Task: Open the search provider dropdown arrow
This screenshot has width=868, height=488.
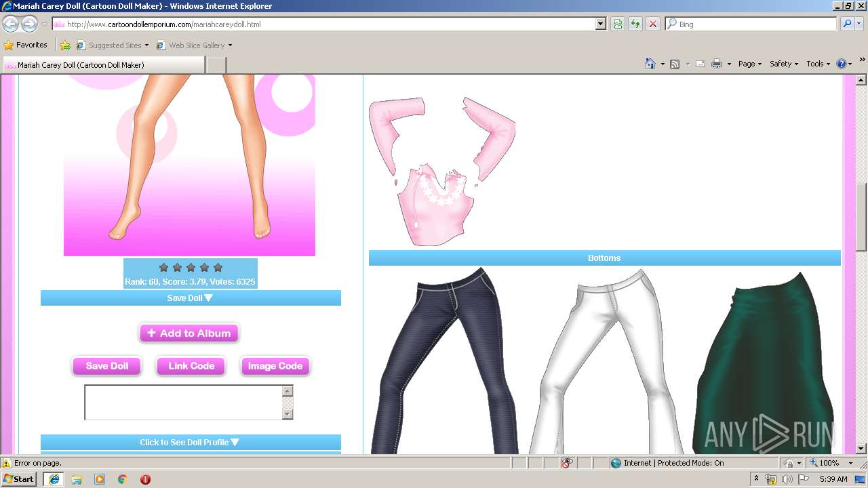Action: point(859,24)
